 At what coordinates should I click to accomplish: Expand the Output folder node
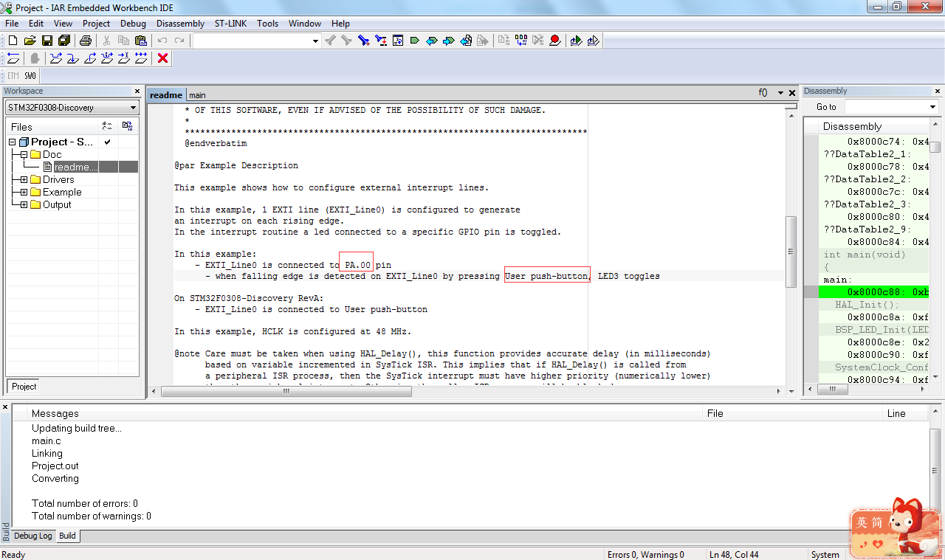click(x=24, y=204)
